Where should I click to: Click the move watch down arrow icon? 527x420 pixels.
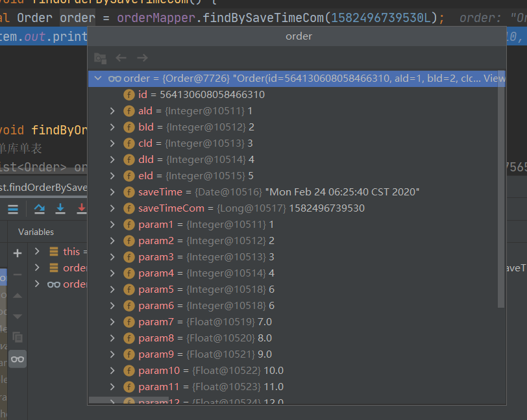pos(18,316)
